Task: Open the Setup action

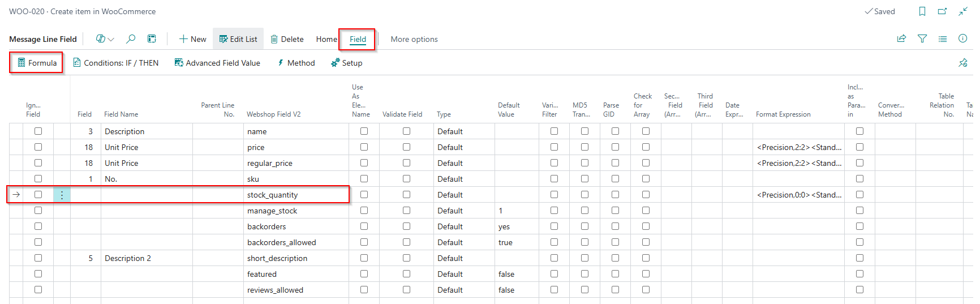Action: (347, 63)
